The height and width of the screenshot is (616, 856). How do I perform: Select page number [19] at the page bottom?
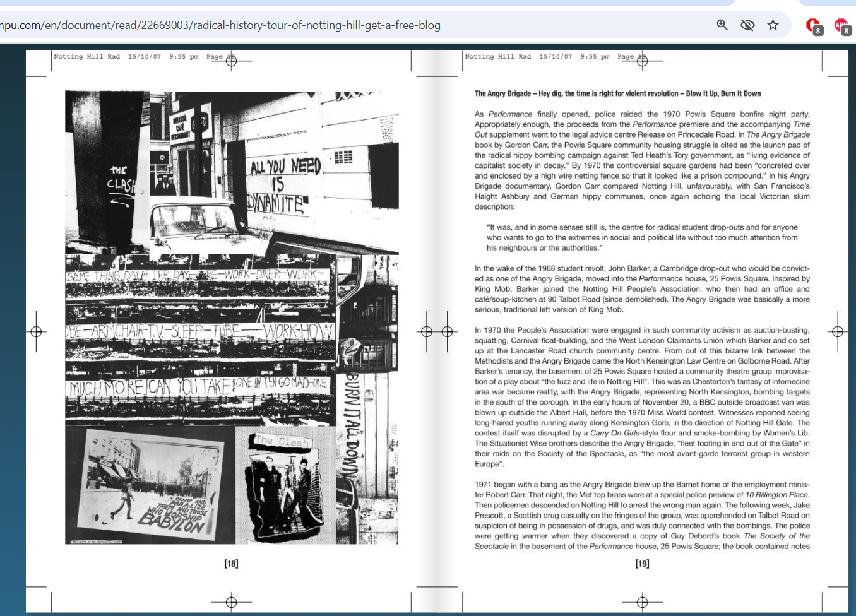point(642,563)
